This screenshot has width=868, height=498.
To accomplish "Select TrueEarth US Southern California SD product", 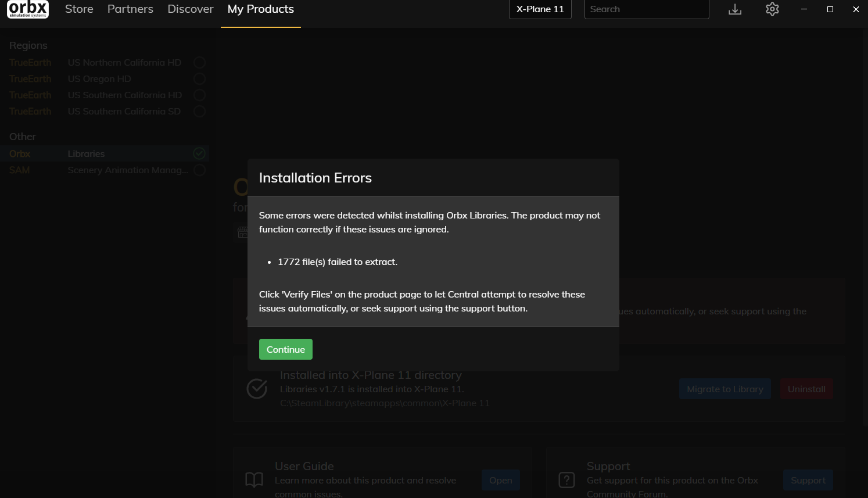I will [105, 111].
